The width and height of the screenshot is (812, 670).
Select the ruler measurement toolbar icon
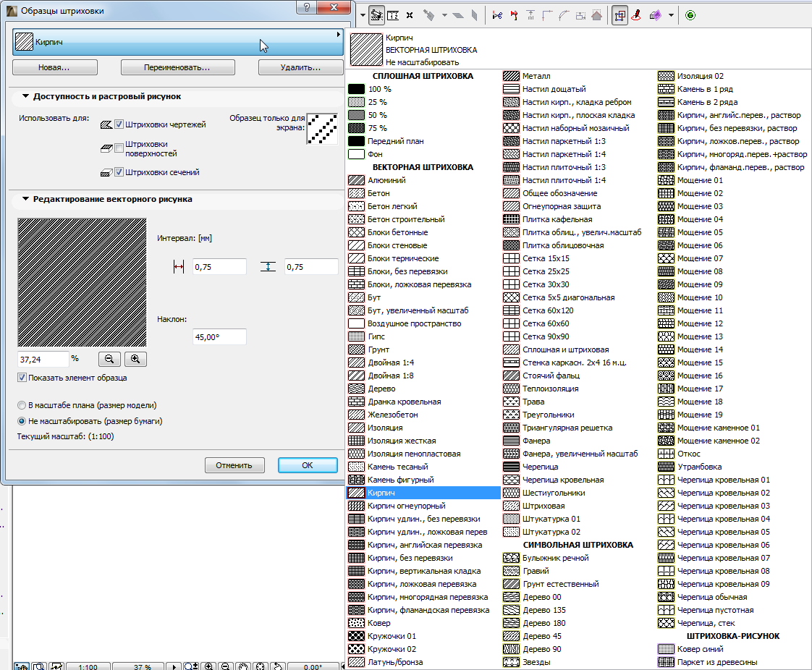click(393, 15)
